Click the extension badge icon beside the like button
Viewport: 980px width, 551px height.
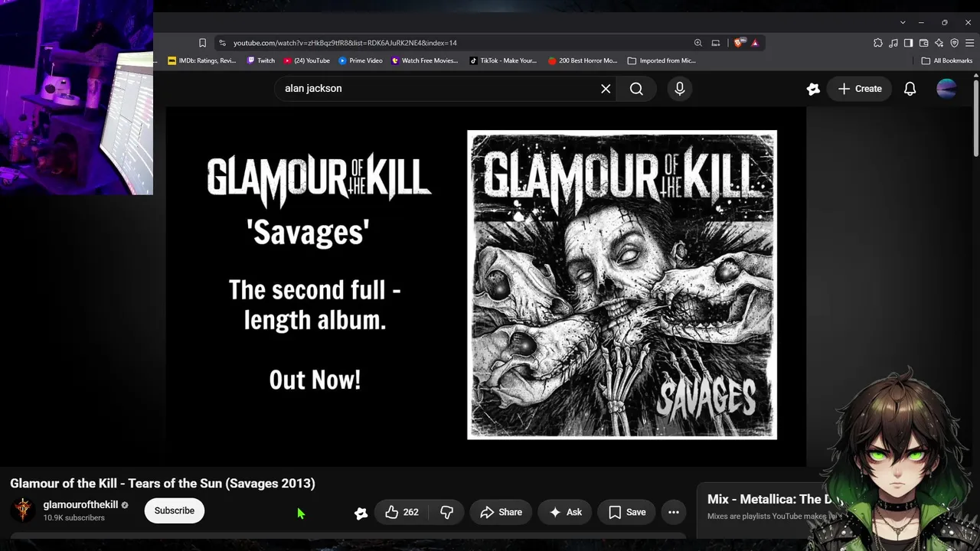click(361, 513)
